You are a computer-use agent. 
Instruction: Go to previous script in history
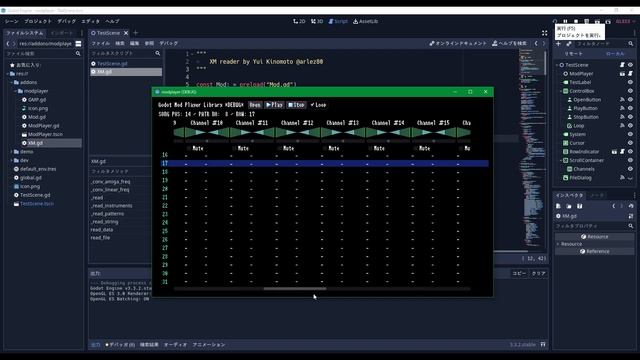(x=536, y=43)
